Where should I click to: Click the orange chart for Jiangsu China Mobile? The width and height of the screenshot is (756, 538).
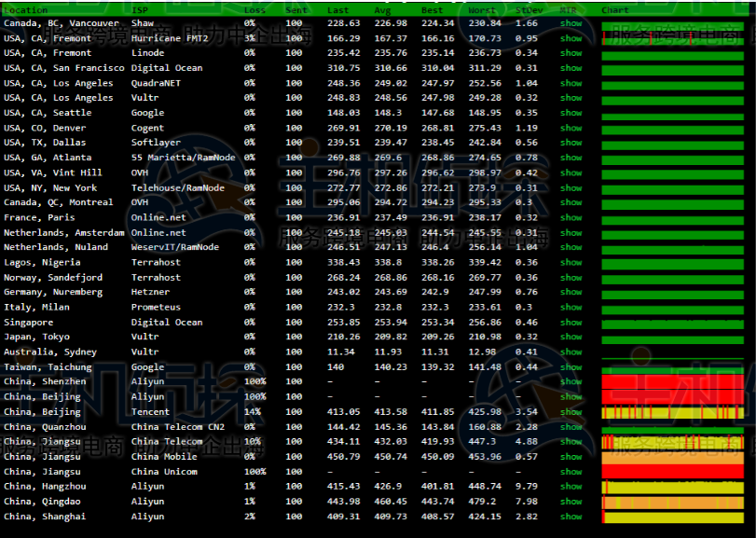(671, 457)
